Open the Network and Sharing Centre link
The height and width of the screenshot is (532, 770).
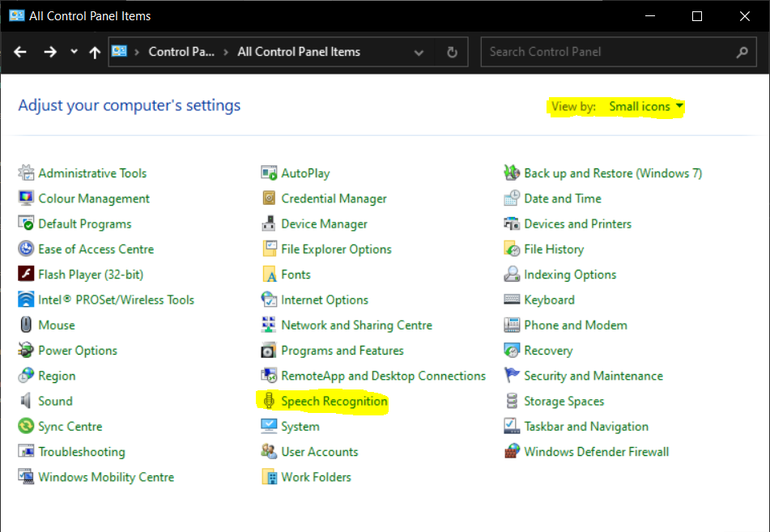pyautogui.click(x=356, y=325)
